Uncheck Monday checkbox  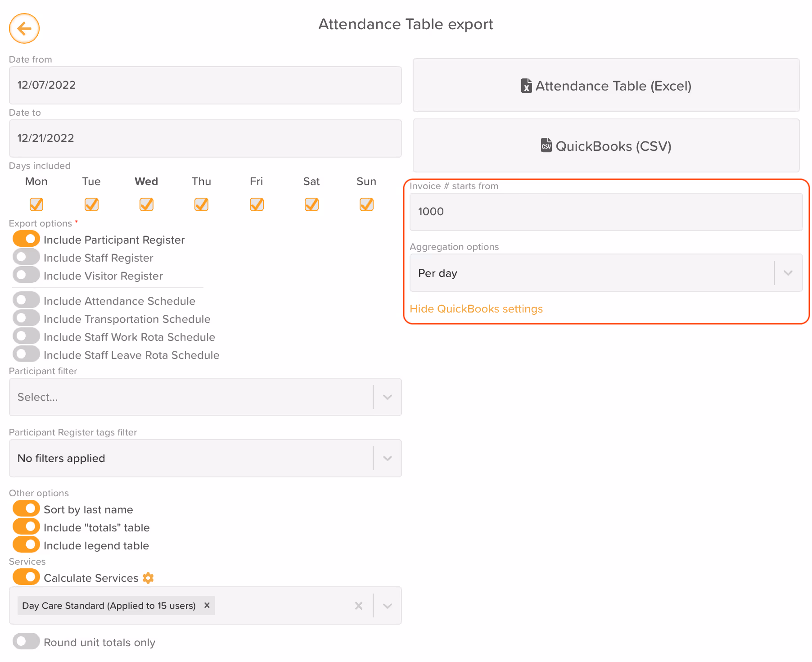click(36, 204)
